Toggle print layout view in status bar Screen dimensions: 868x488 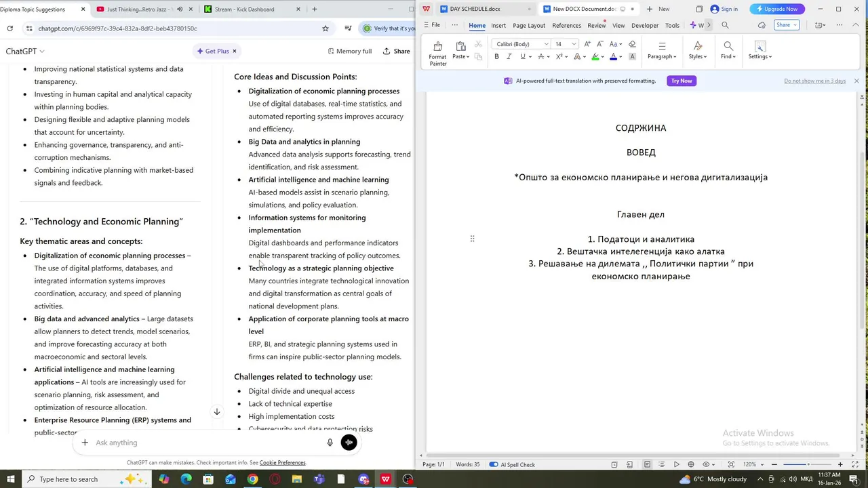point(647,464)
